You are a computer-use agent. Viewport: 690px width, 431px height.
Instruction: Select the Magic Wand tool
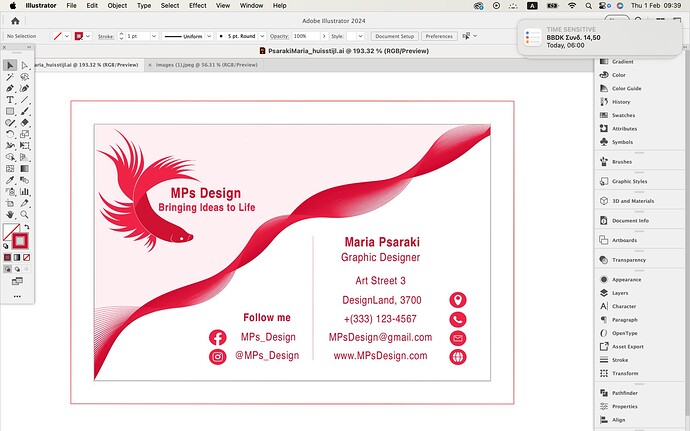pyautogui.click(x=10, y=77)
